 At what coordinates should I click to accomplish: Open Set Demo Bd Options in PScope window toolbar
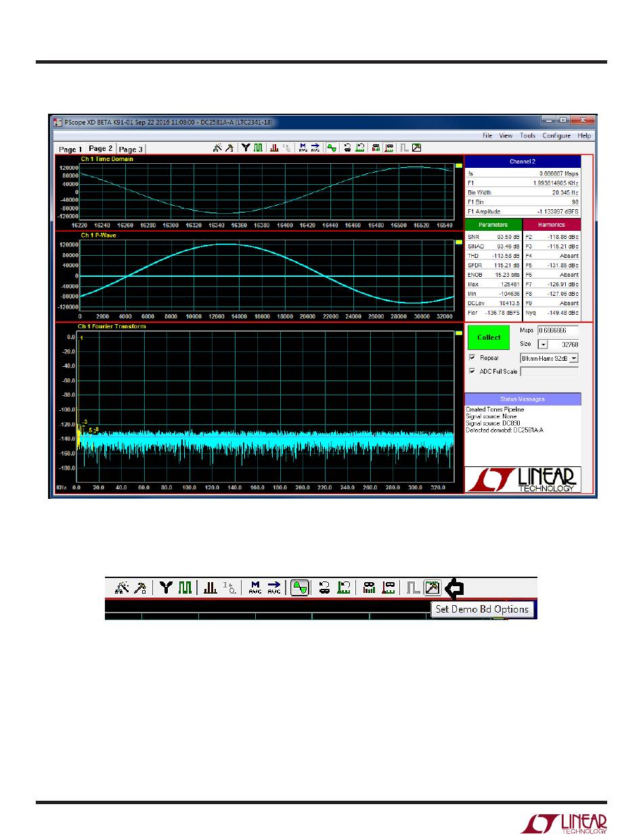[x=417, y=148]
